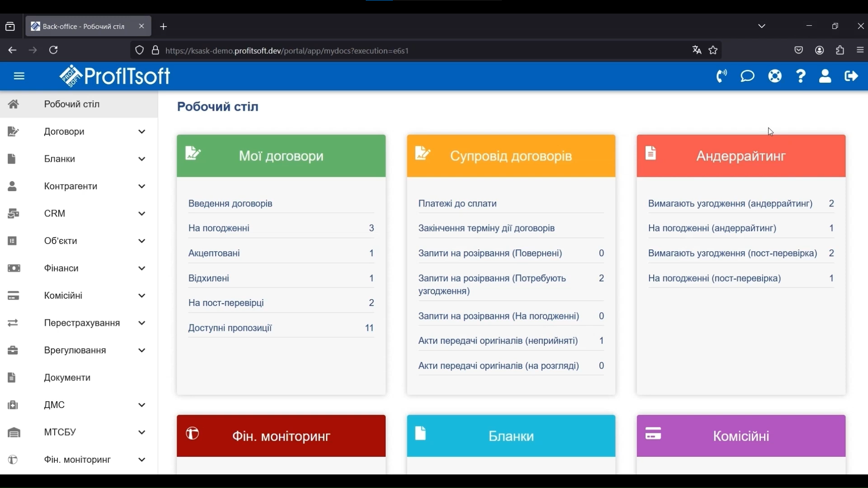
Task: Select Робочий стіл in sidebar
Action: [x=72, y=104]
